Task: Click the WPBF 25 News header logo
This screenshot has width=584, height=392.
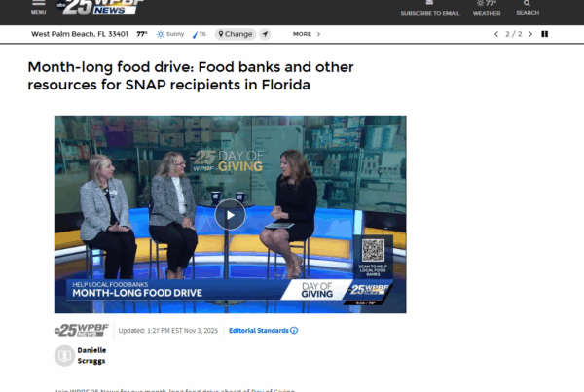Action: coord(100,7)
